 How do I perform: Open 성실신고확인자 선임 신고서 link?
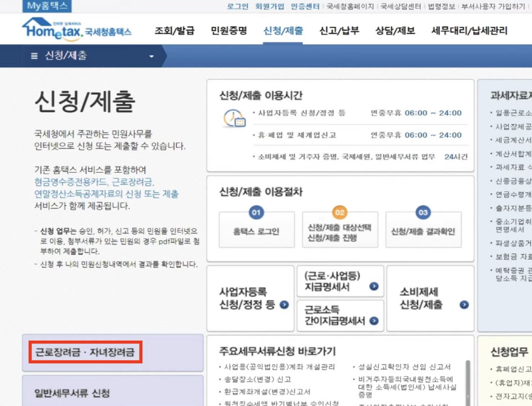404,367
